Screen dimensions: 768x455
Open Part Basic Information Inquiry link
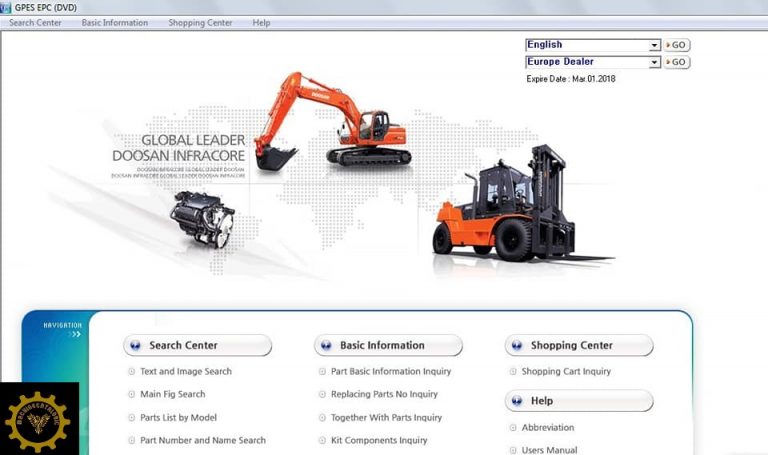[391, 371]
